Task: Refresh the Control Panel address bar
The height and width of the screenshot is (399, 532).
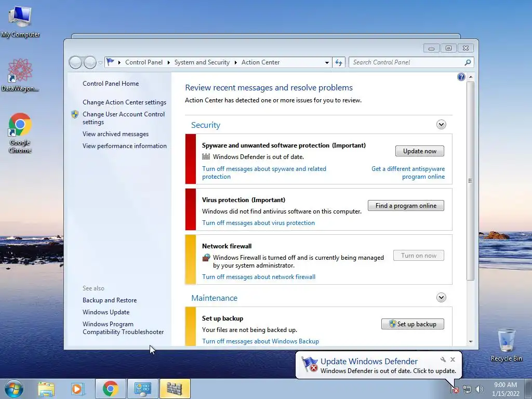Action: coord(339,62)
